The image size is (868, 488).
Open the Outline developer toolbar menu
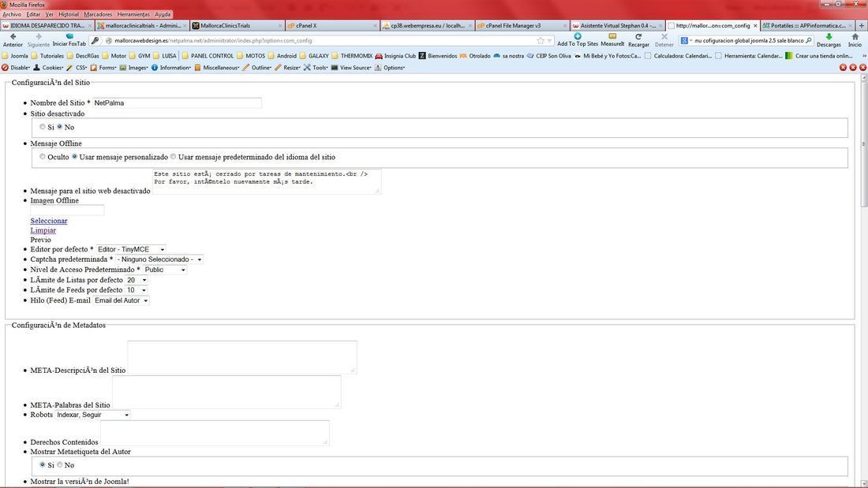point(257,68)
